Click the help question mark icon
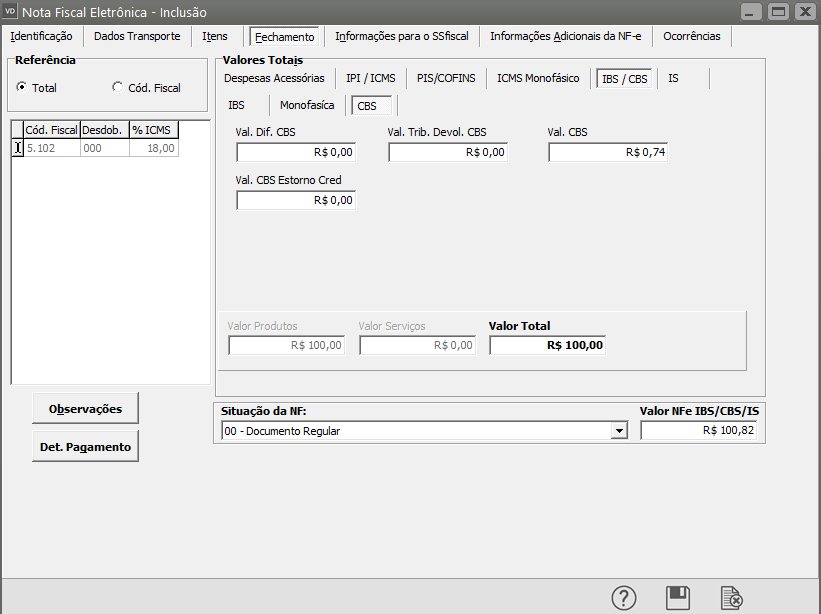 pos(624,598)
